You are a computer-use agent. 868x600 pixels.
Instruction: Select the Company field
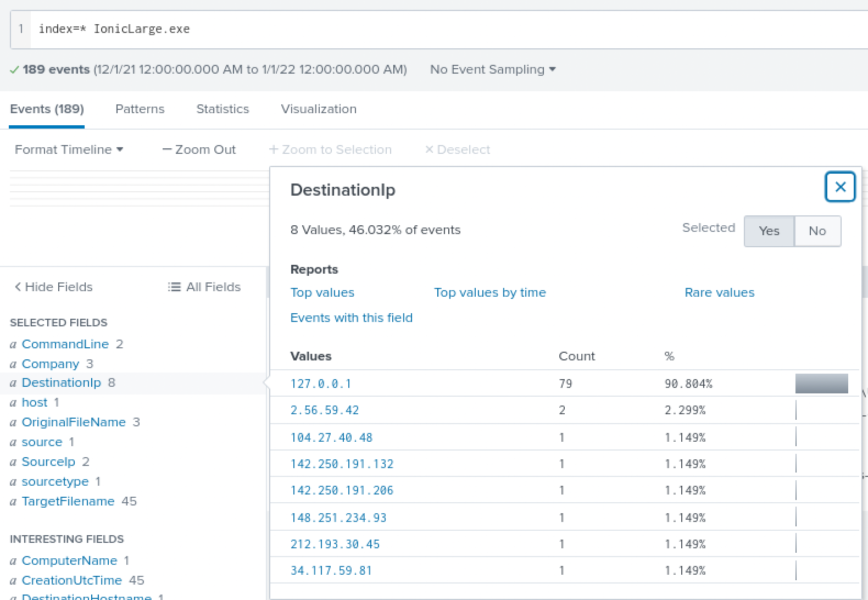click(50, 364)
